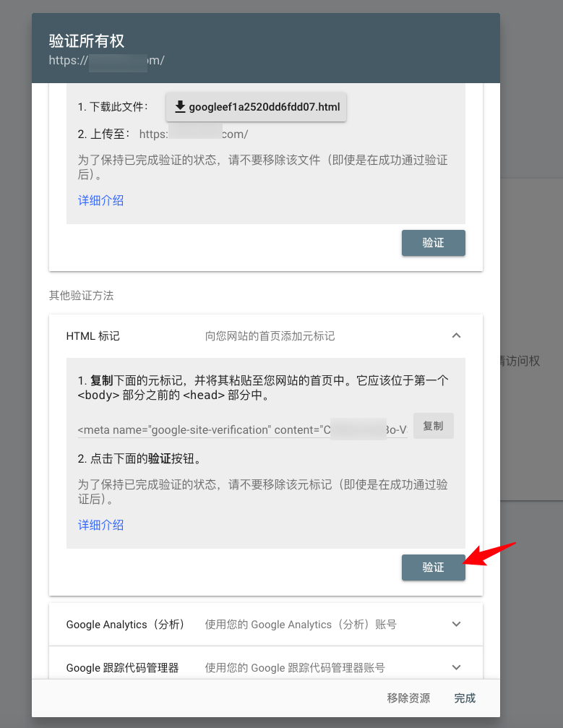The image size is (563, 728).
Task: Expand Google Analytics（分析）chevron
Action: pos(456,624)
